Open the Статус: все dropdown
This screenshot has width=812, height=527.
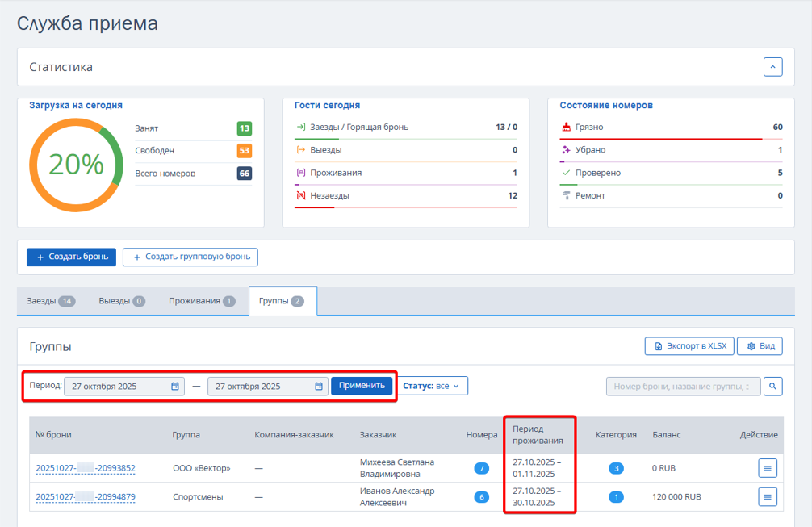coord(431,386)
